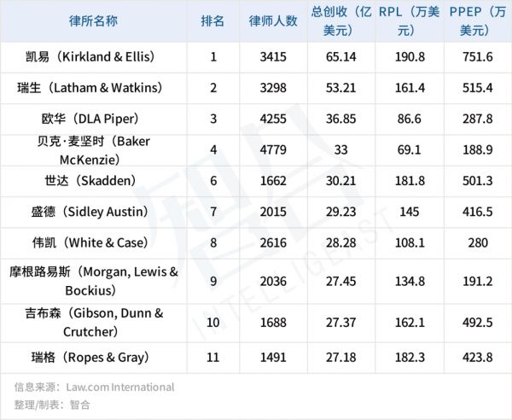Select the Skadden firm name cell
Image resolution: width=512 pixels, height=420 pixels.
click(x=94, y=180)
